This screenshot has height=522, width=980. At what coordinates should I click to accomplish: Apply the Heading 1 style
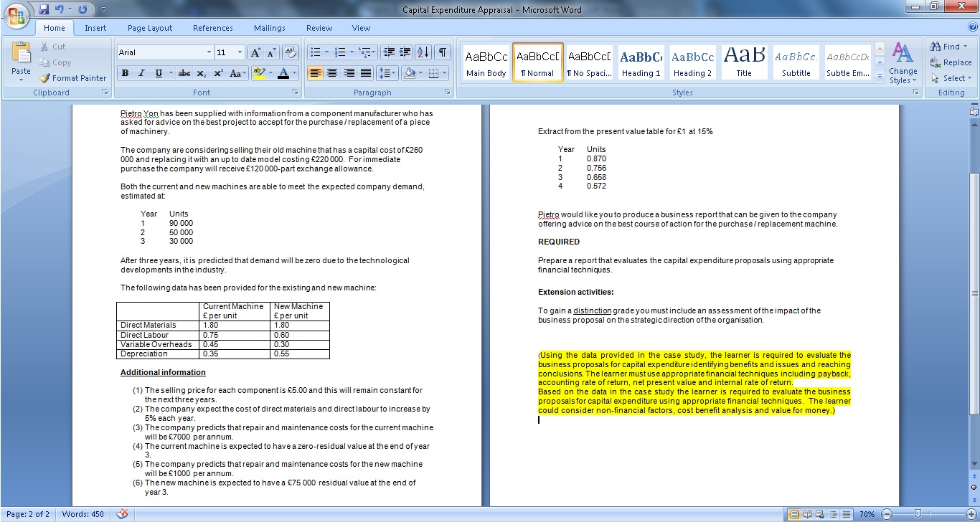point(641,62)
